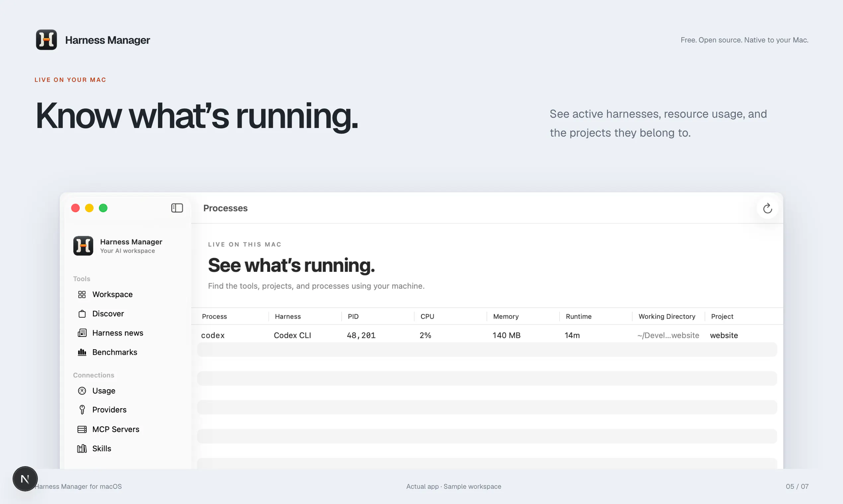
Task: Click the Workspace grid icon
Action: point(82,294)
